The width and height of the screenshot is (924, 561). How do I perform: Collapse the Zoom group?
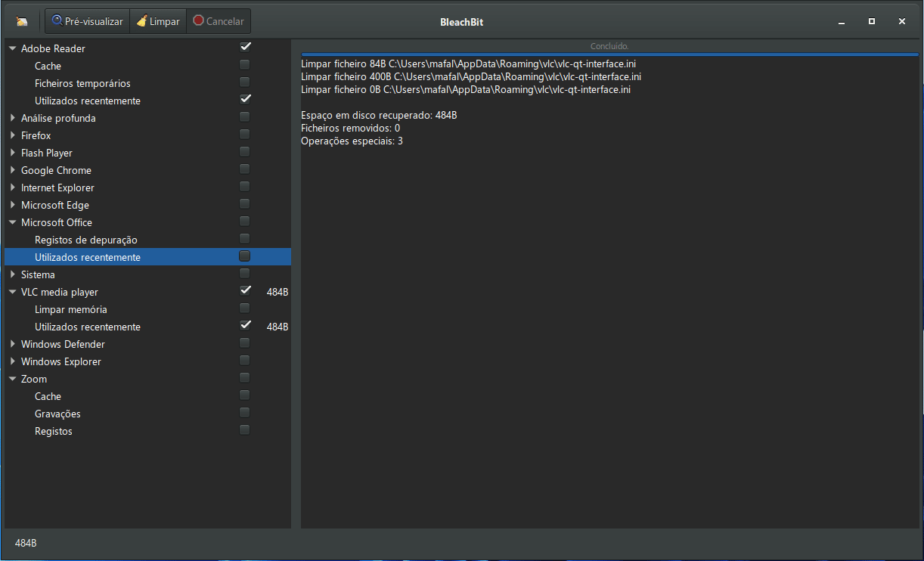click(x=12, y=379)
